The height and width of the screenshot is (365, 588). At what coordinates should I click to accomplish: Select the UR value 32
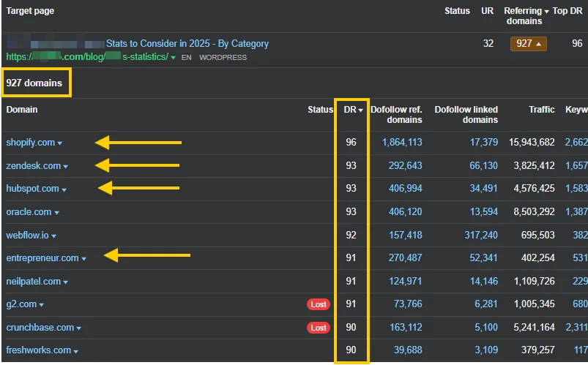[x=488, y=43]
